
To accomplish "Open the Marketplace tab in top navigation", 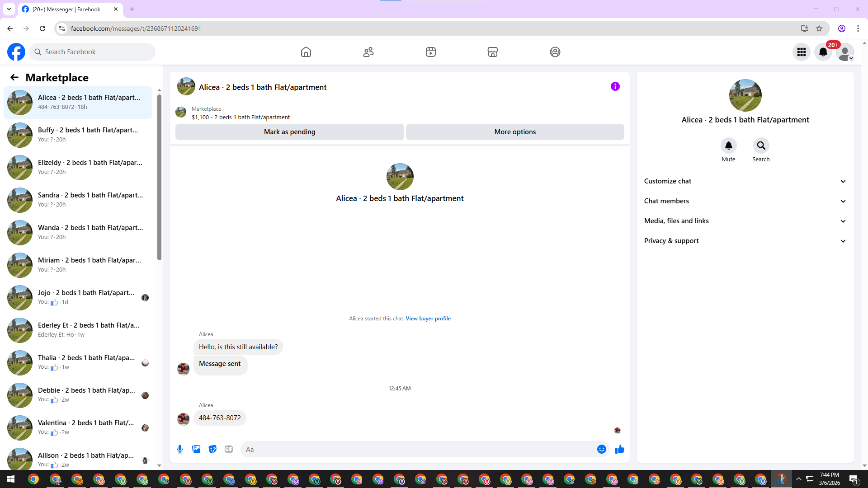I will coord(493,52).
